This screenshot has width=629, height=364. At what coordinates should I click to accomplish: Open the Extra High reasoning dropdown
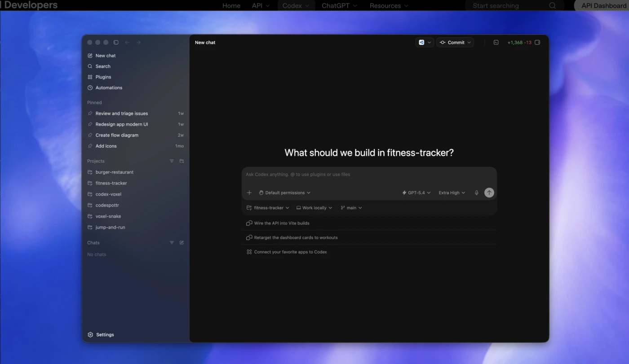point(452,193)
